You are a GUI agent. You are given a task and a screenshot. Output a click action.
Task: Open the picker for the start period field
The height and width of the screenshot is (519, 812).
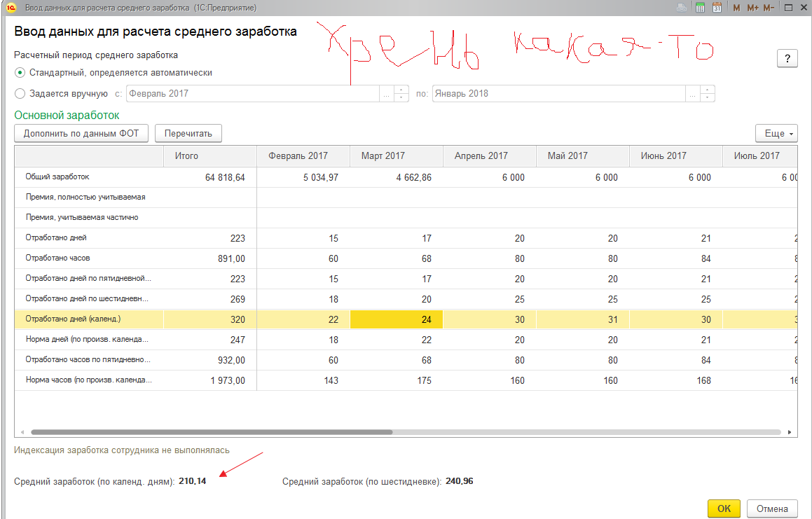click(x=386, y=94)
